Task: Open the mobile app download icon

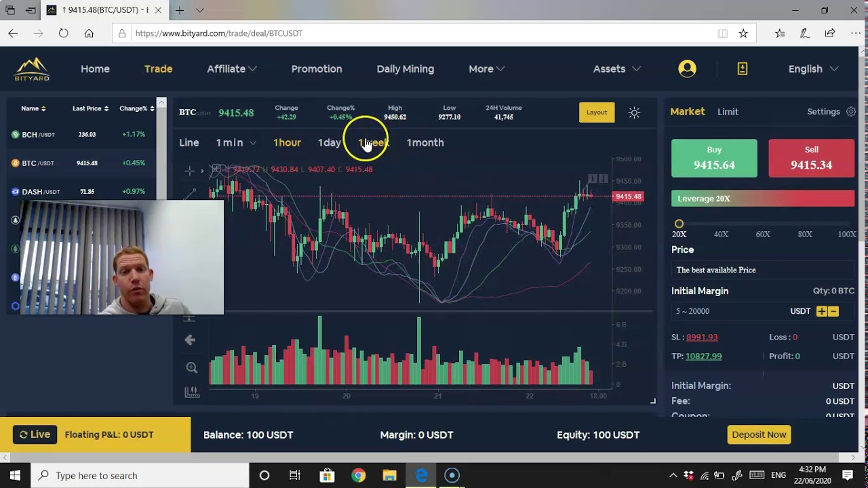Action: 743,68
